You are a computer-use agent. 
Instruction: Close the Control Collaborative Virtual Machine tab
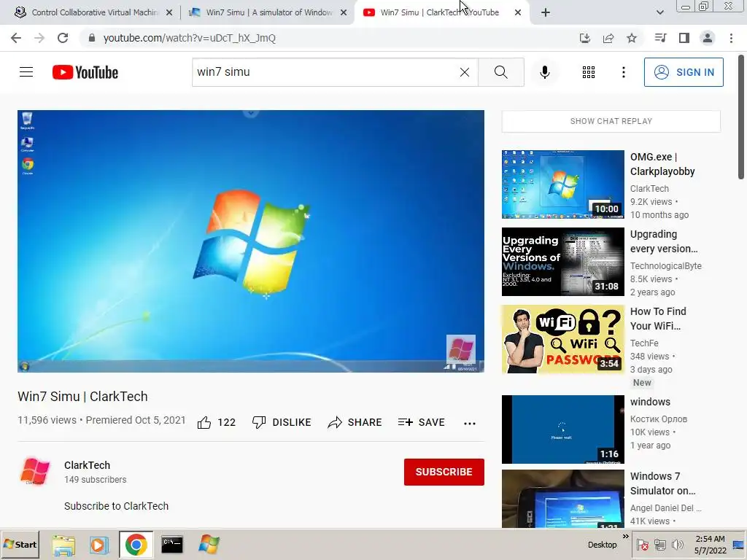(x=169, y=12)
